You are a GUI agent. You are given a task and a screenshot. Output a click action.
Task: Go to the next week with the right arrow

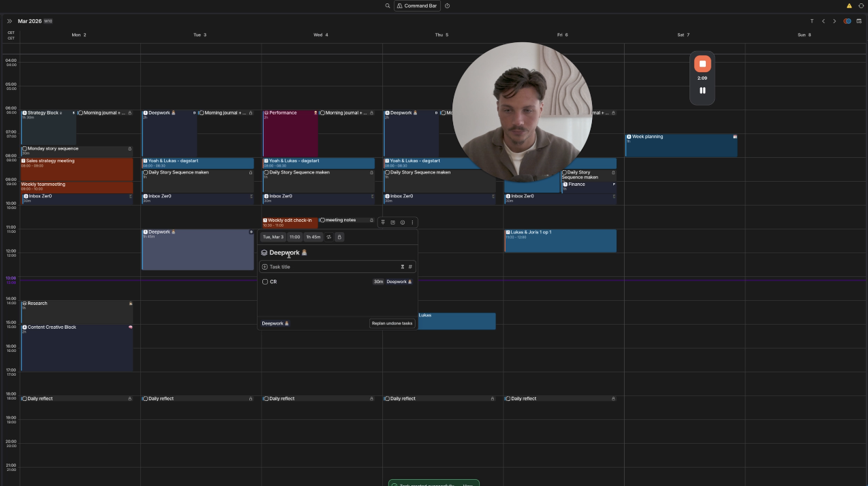[x=835, y=21]
